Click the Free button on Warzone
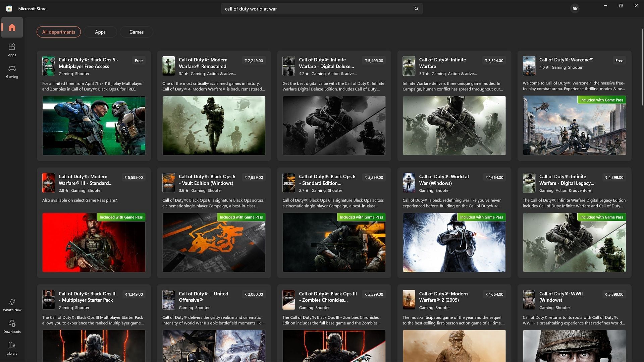The width and height of the screenshot is (644, 362). [x=619, y=61]
